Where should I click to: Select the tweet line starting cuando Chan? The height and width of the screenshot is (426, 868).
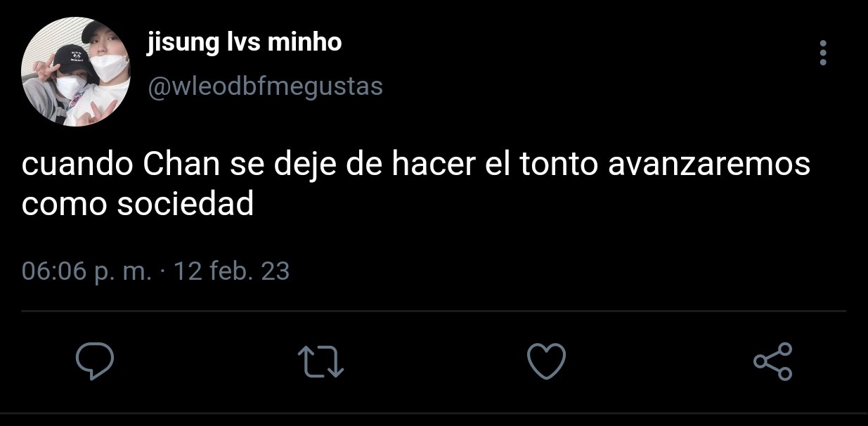click(416, 167)
